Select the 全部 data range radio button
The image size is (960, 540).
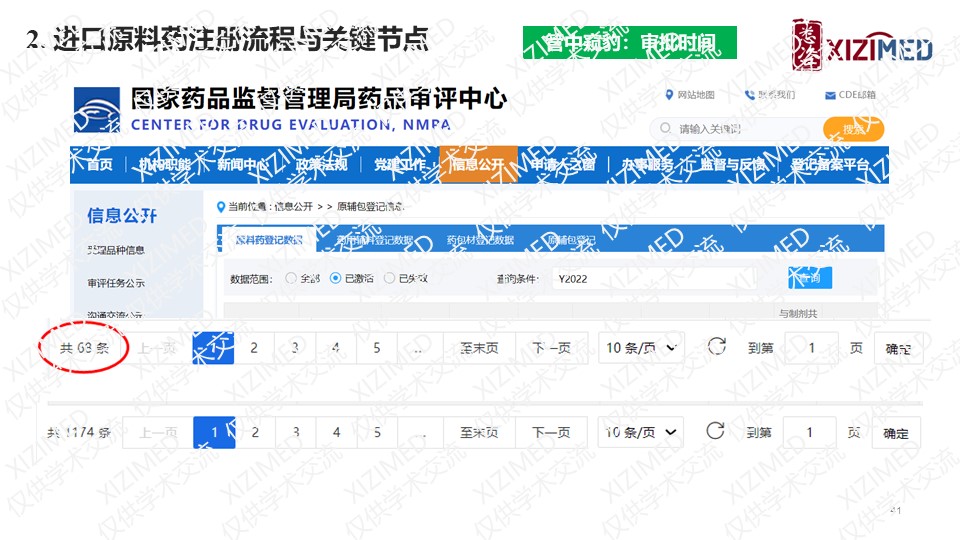click(x=291, y=278)
